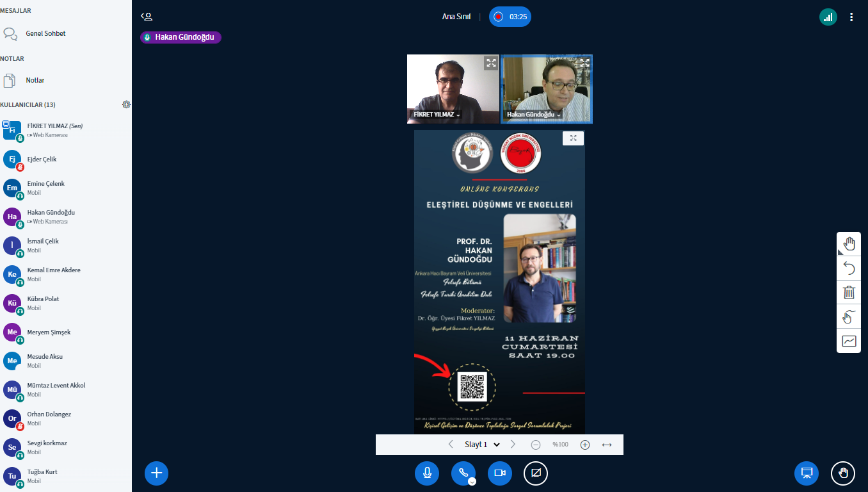This screenshot has width=868, height=492.
Task: Select user FİKRET YILMAZ (Sen)
Action: [66, 130]
